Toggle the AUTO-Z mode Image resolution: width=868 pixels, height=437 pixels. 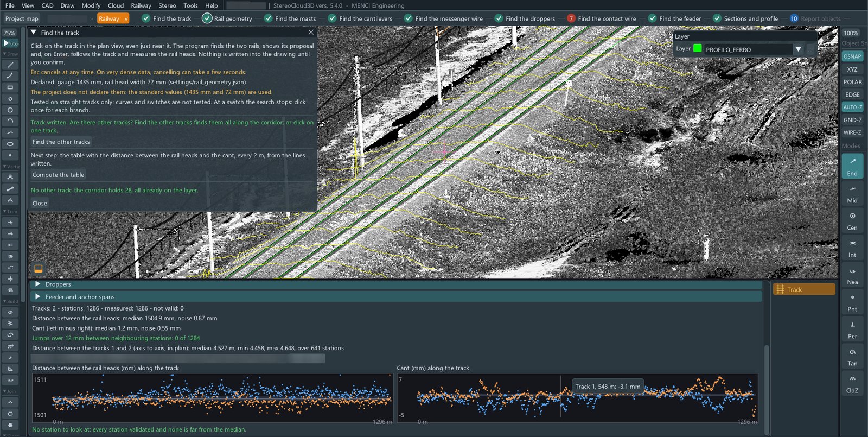852,107
